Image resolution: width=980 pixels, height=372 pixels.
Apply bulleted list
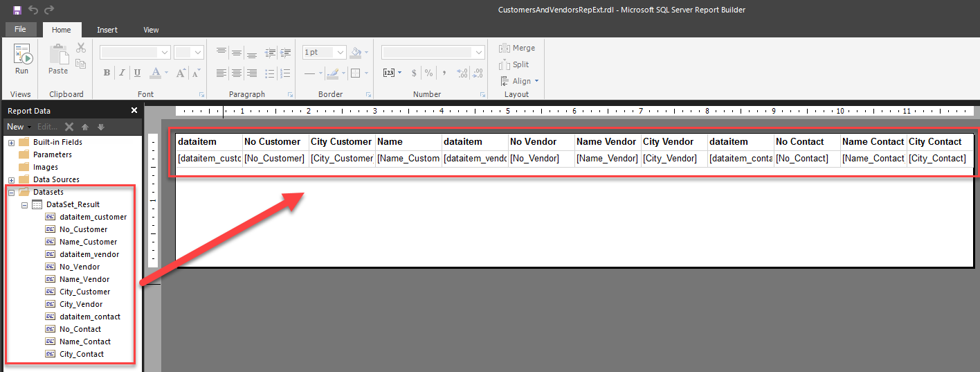pos(270,73)
